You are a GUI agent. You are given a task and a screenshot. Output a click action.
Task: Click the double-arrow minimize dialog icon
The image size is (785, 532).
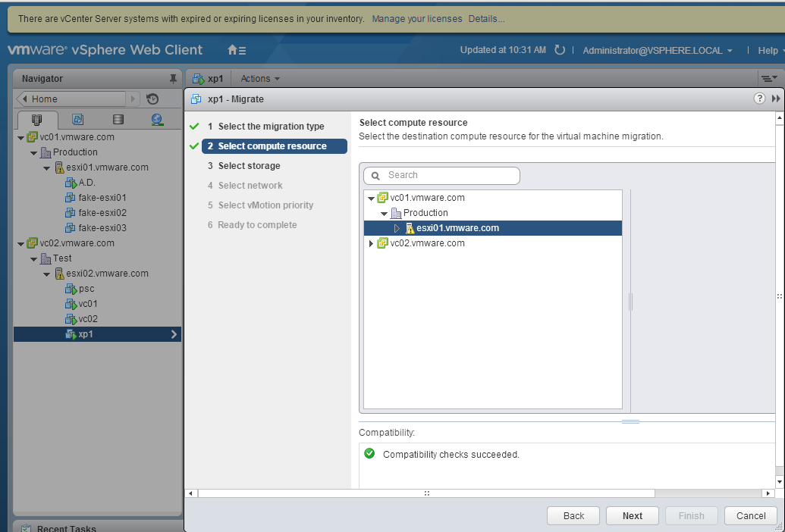[x=776, y=99]
